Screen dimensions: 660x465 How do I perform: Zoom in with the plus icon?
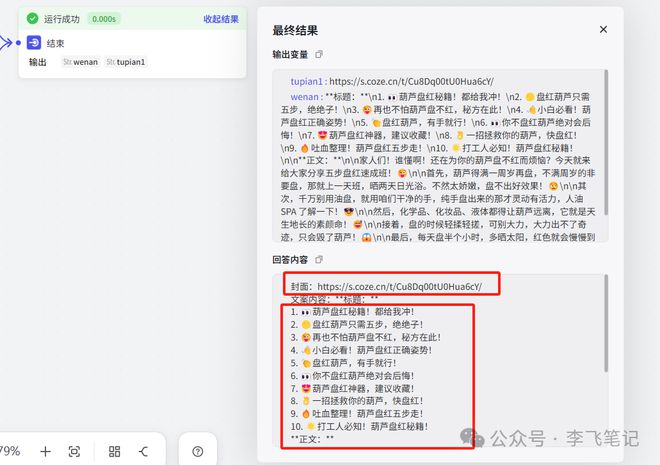tap(45, 452)
